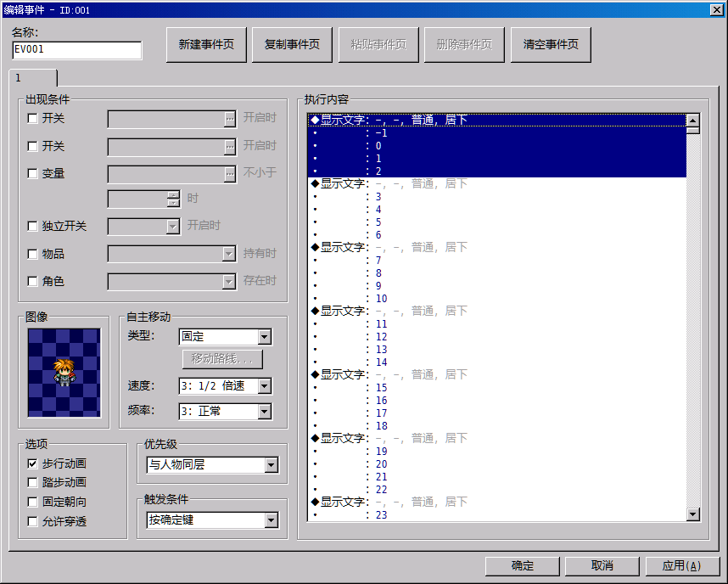Click the 执行内容 scrollbar thumb
Screen dimensions: 728x584
click(692, 130)
